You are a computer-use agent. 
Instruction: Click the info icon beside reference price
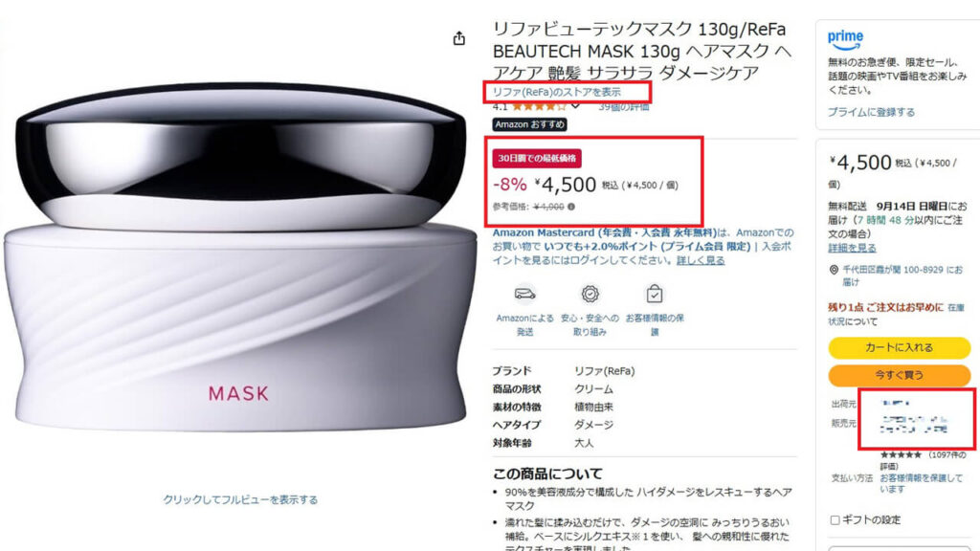(570, 207)
